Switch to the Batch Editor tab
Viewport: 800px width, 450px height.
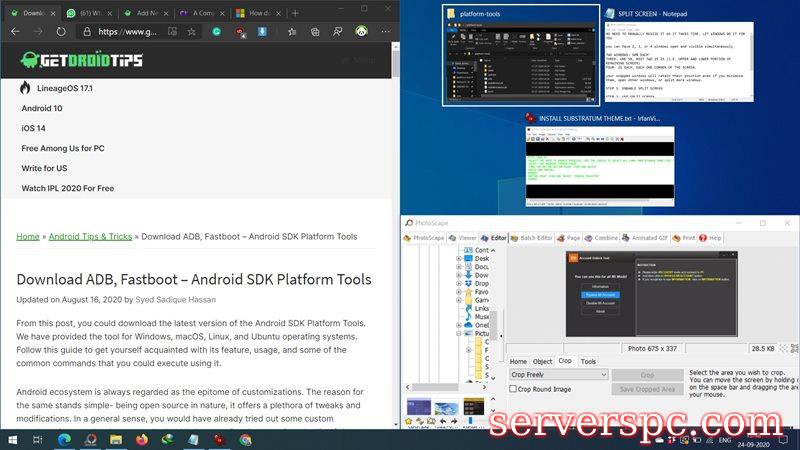tap(534, 238)
